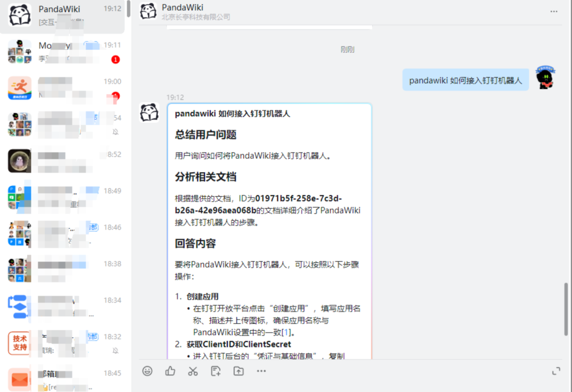The image size is (572, 392).
Task: Expand the message input box with corner icon
Action: (556, 371)
